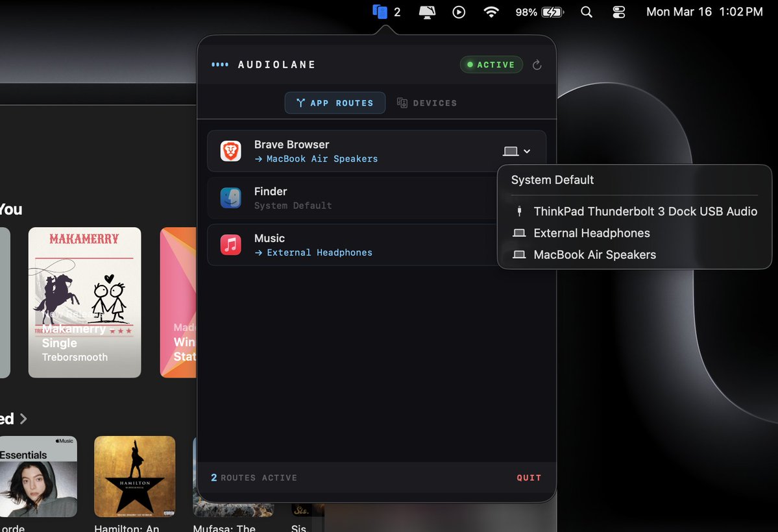This screenshot has height=532, width=778.
Task: Click the Finder row name
Action: tap(271, 191)
